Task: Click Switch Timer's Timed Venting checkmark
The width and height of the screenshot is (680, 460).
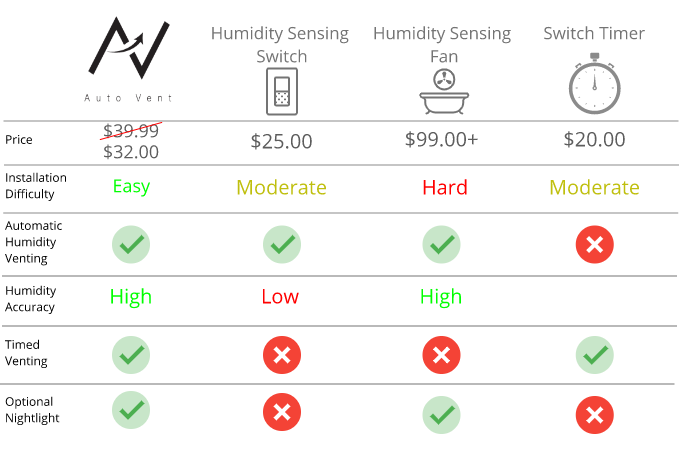Action: pos(594,354)
